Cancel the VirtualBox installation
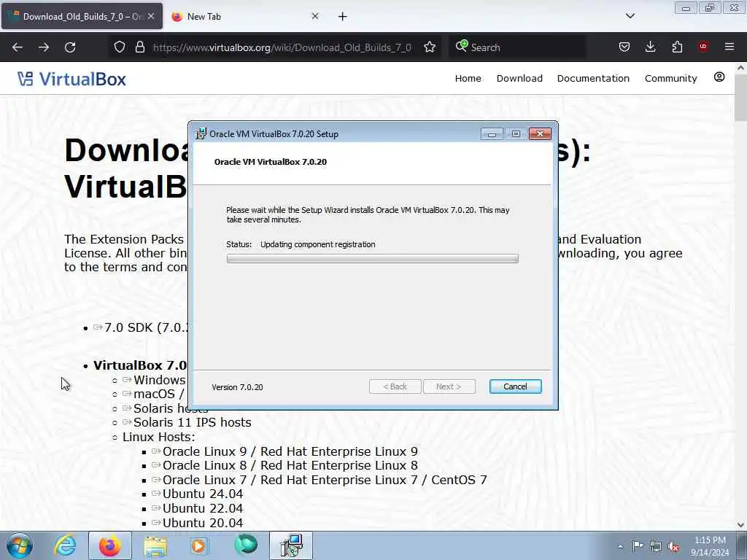The height and width of the screenshot is (560, 747). (516, 386)
